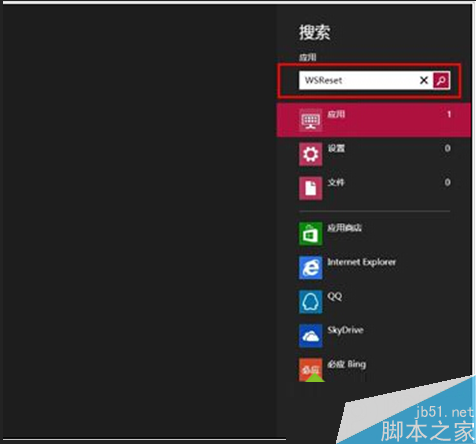The image size is (476, 444).
Task: Clear the WSReset search text
Action: coord(424,80)
